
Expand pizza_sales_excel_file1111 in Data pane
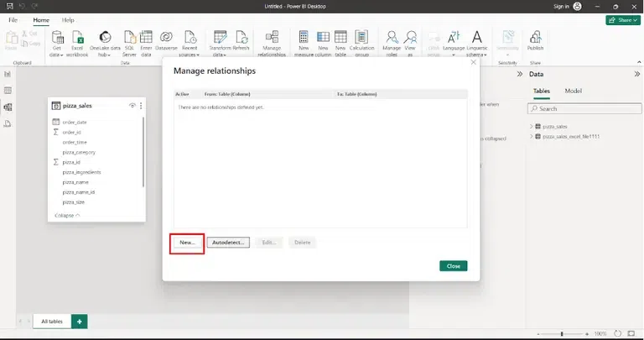tap(531, 136)
